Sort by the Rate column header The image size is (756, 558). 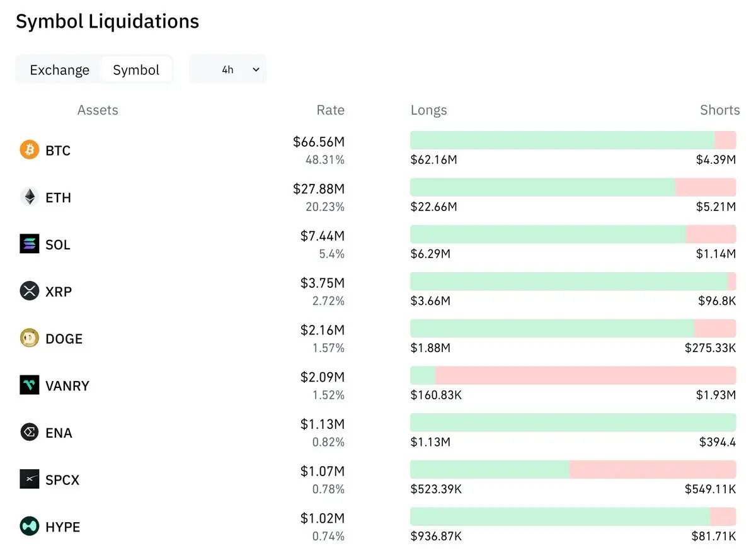click(x=331, y=110)
